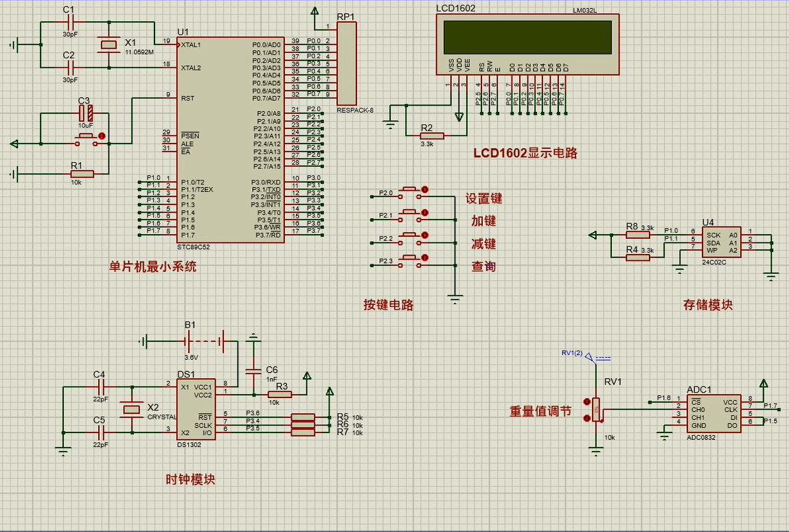Decrease RV1 potentiometer using lower red dot
This screenshot has height=532, width=789.
[x=586, y=417]
